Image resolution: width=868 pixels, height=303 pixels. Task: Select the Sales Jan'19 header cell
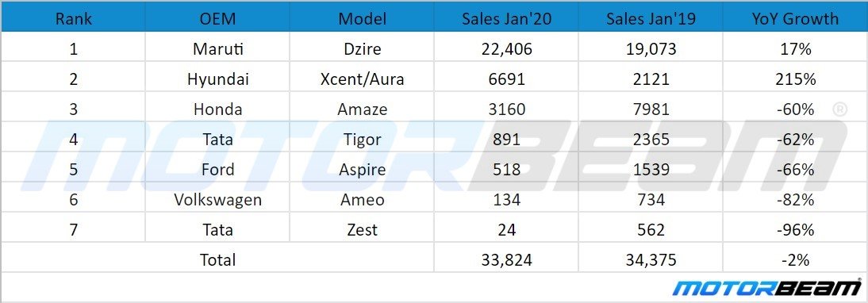(651, 19)
